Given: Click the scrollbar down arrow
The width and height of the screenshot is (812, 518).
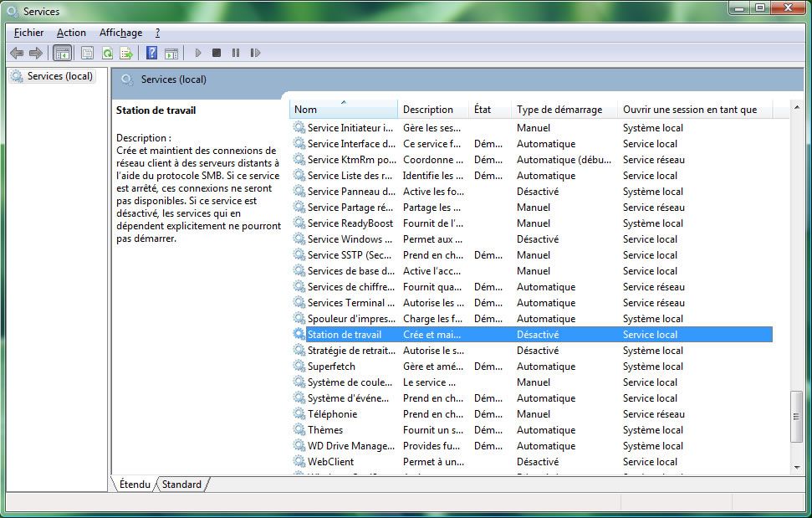Looking at the screenshot, I should pos(796,467).
